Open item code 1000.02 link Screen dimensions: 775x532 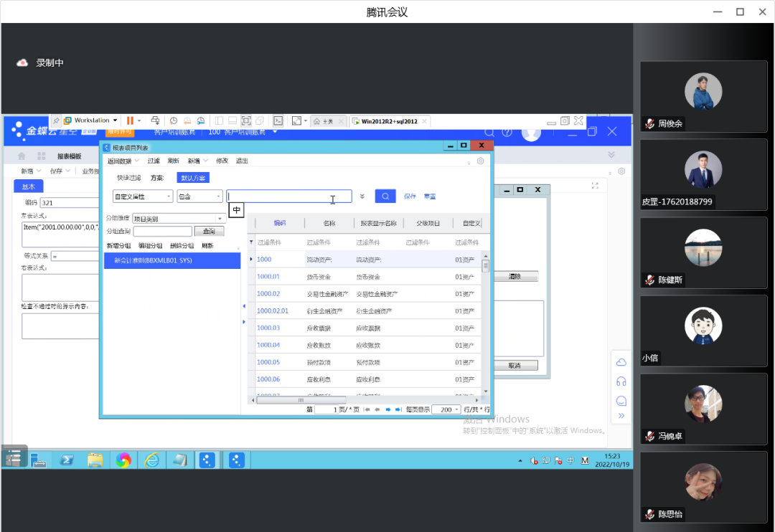268,294
